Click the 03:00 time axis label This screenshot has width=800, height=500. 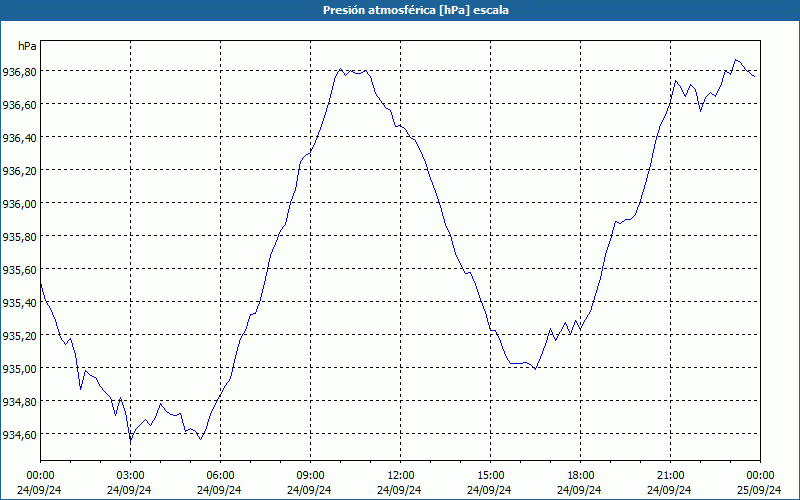coord(130,476)
